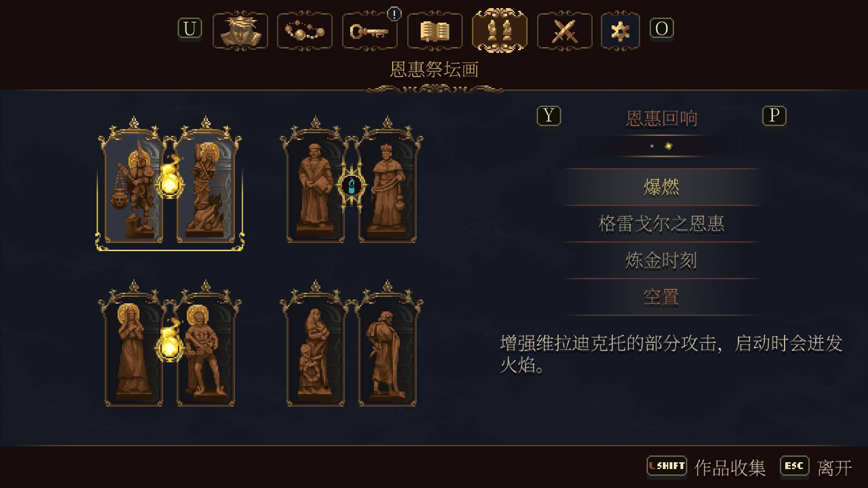The width and height of the screenshot is (868, 488).
Task: Open the rosary beads tab
Action: (305, 31)
